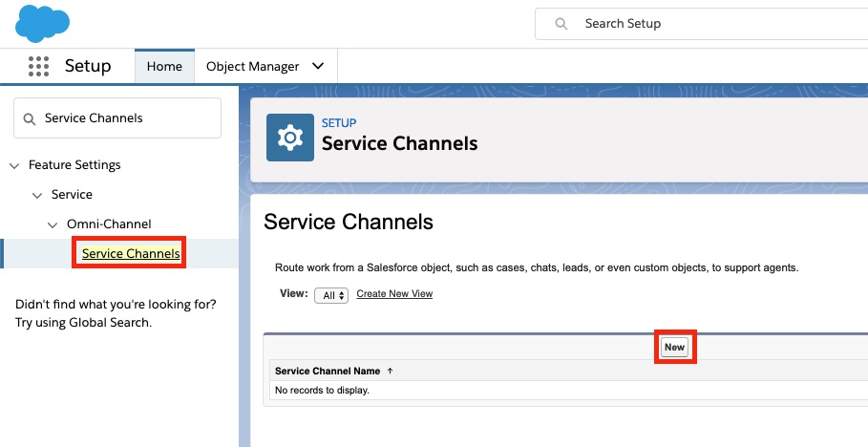
Task: Click the SETUP breadcrumb label
Action: point(339,123)
